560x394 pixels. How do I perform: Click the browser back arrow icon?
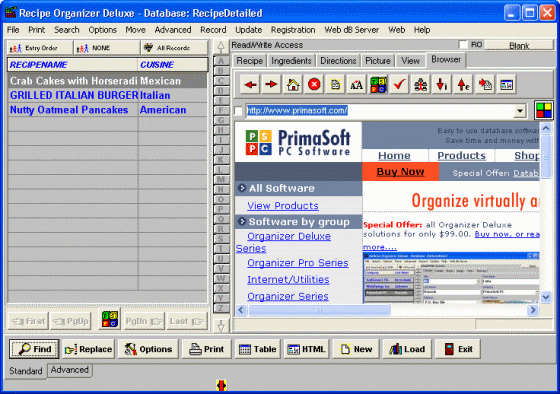click(x=250, y=85)
